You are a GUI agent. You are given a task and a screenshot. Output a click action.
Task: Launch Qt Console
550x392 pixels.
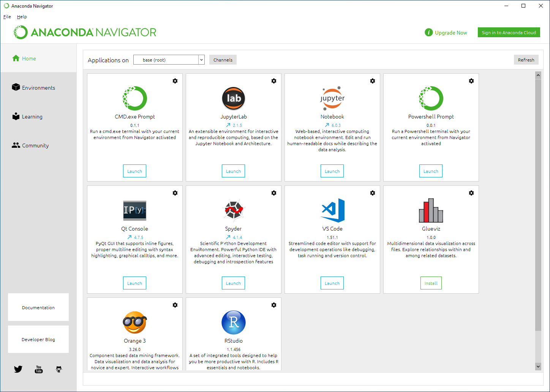point(134,283)
